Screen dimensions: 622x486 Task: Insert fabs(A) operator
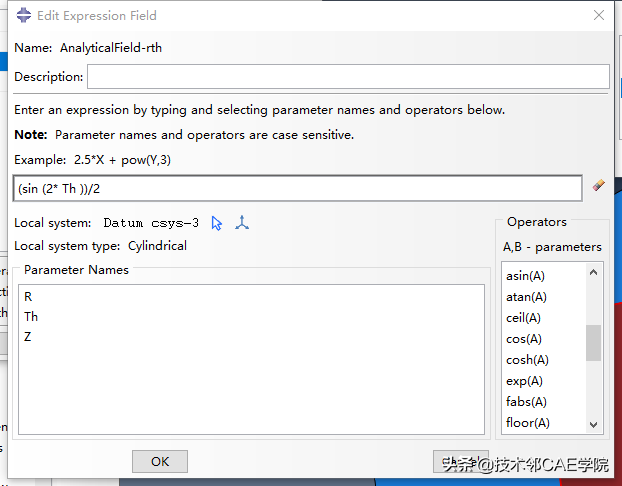526,402
